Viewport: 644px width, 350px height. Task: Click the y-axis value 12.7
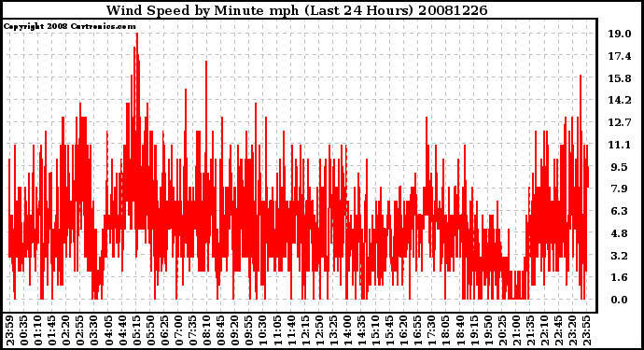(x=620, y=122)
